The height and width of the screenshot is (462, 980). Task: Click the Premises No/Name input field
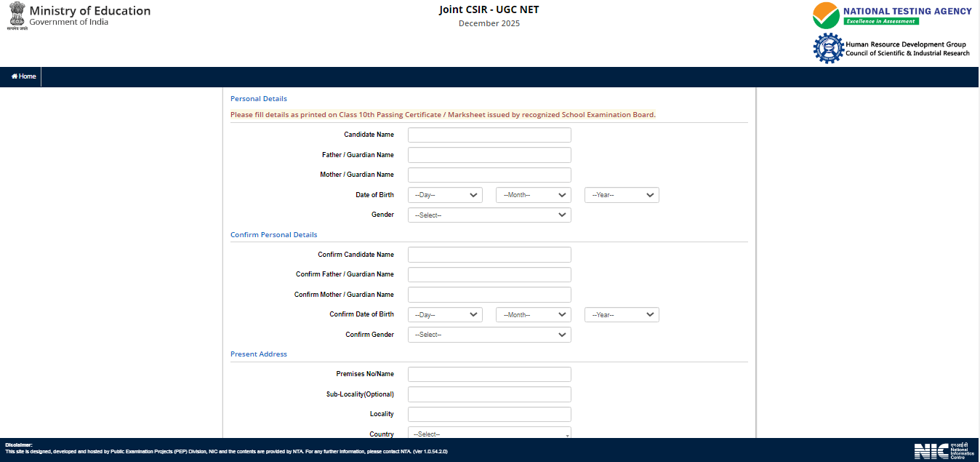point(489,374)
